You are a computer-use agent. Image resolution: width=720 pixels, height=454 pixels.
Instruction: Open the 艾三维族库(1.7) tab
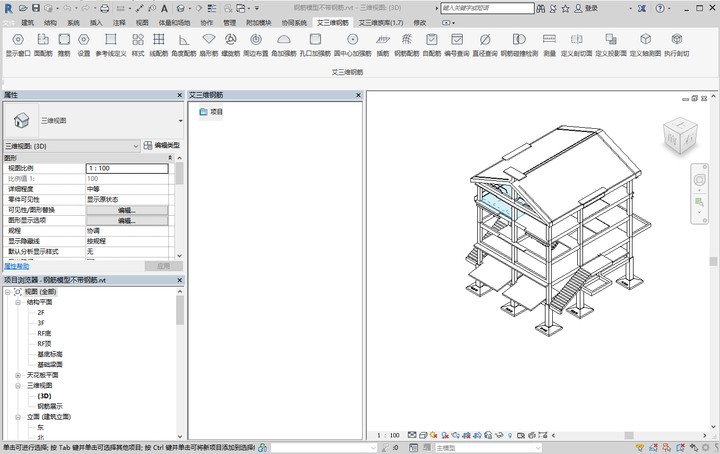381,22
